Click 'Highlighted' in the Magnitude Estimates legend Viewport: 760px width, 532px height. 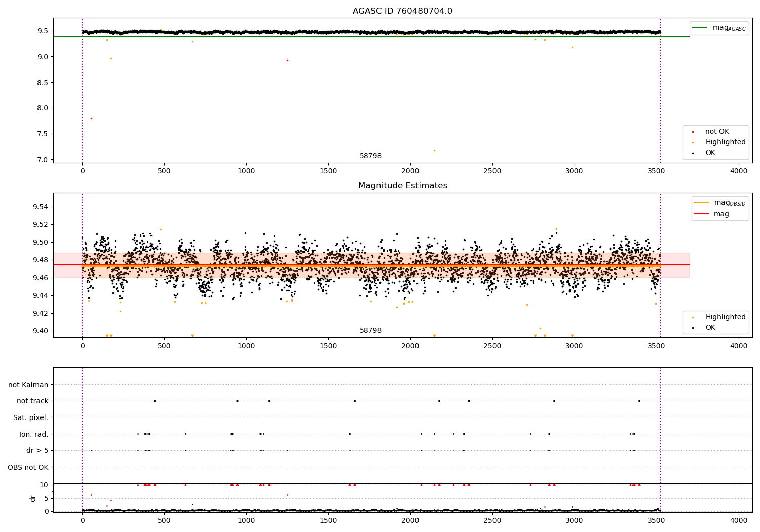point(726,317)
